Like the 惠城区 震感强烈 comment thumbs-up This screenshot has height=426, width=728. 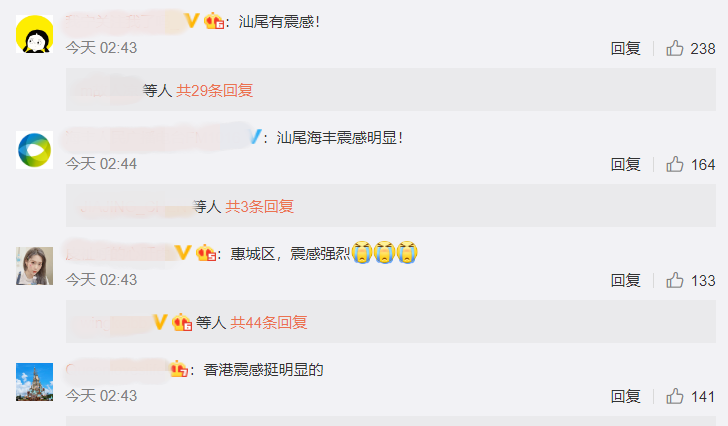coord(675,280)
